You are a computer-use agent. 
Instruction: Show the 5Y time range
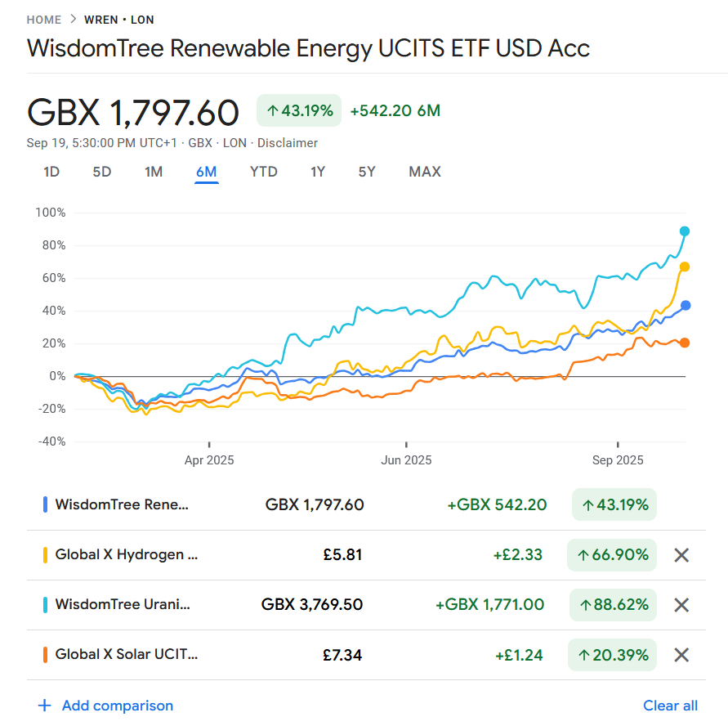tap(366, 172)
